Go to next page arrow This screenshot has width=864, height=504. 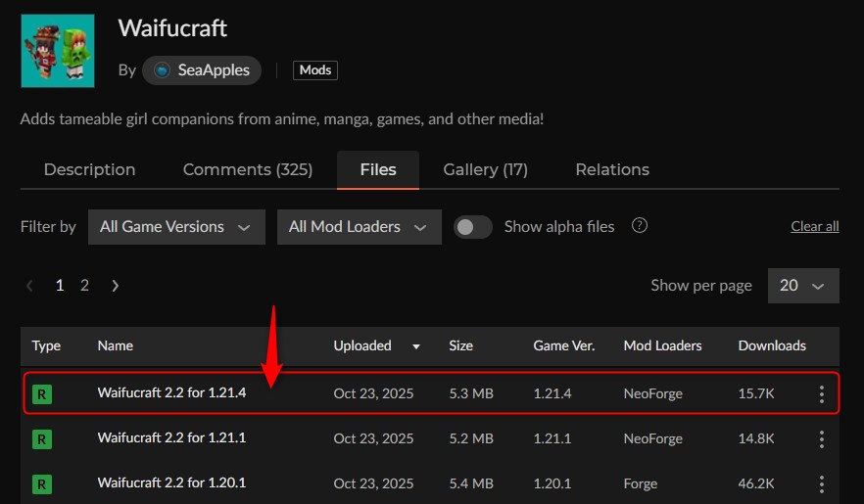click(115, 286)
